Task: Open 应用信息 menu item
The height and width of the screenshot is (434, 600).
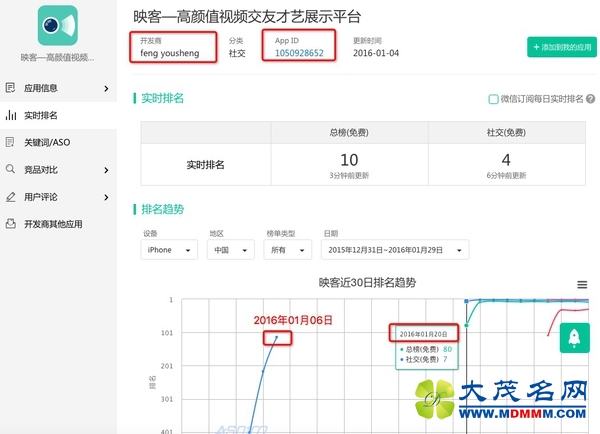Action: (59, 88)
